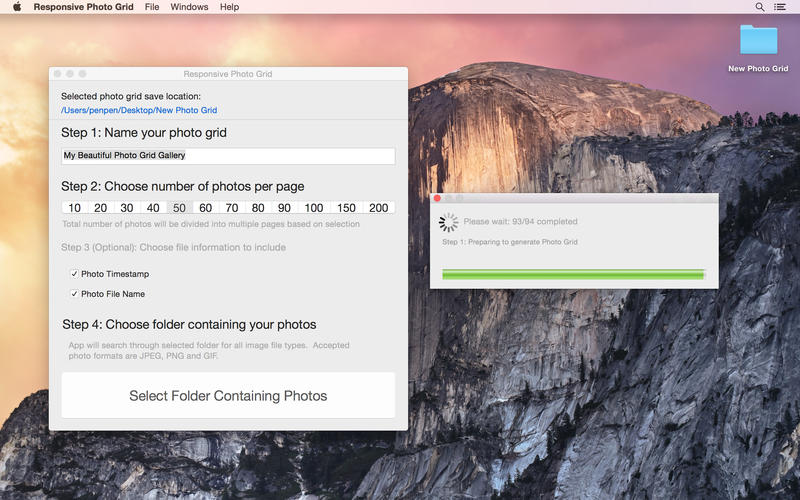This screenshot has height=500, width=800.
Task: Click Select Folder Containing Photos button
Action: click(228, 395)
